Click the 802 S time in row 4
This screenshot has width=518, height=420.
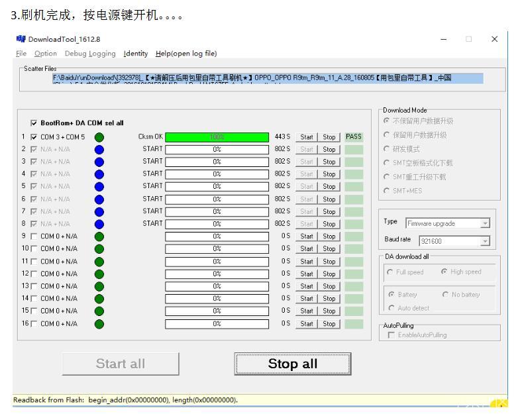pyautogui.click(x=282, y=174)
